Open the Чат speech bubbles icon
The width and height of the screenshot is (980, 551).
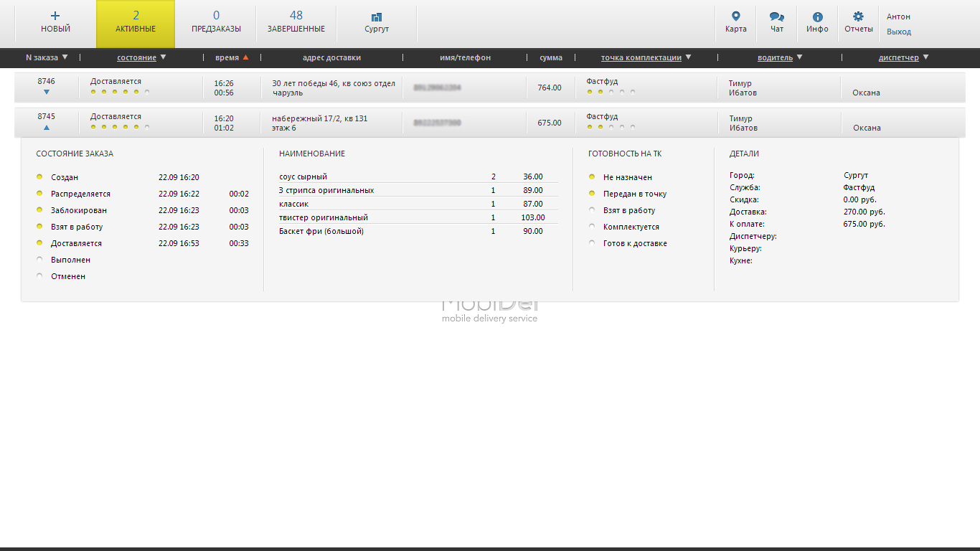point(776,17)
